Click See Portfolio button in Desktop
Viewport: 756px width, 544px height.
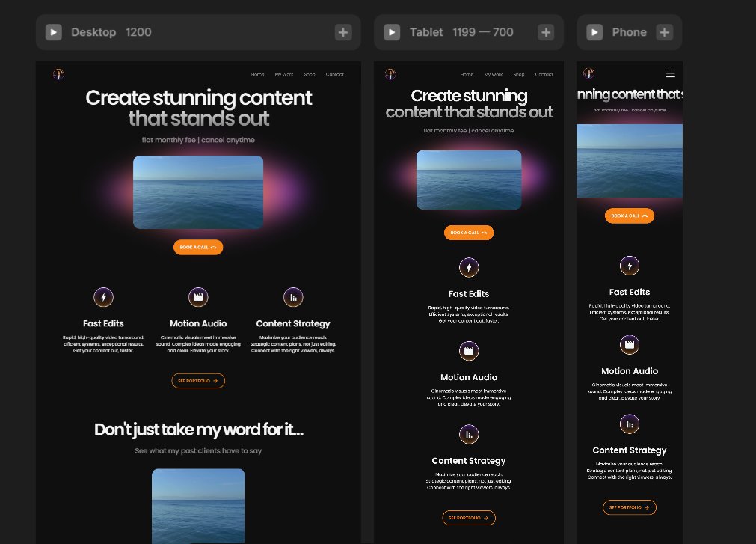click(x=198, y=381)
